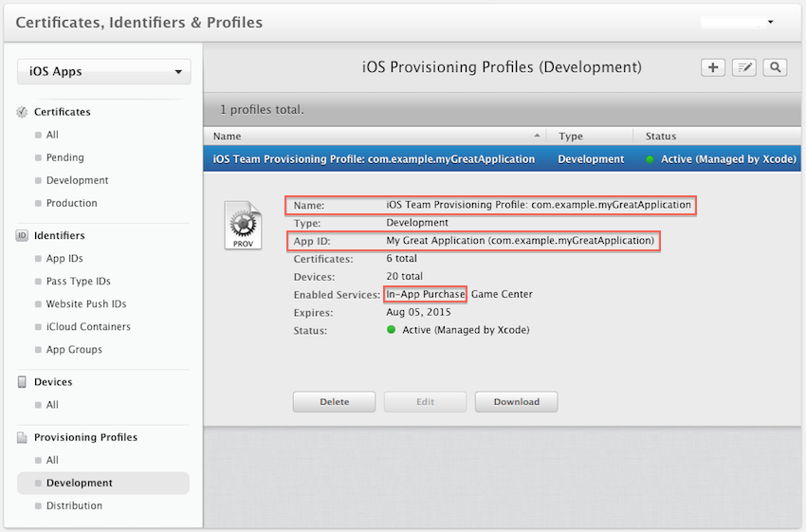
Task: Show Pending certificates
Action: point(64,157)
